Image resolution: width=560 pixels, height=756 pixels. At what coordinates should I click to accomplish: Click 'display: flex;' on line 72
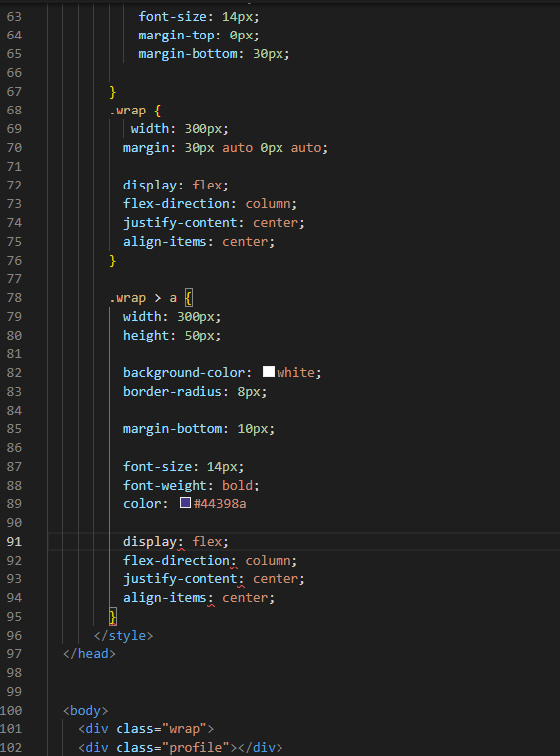click(x=176, y=186)
